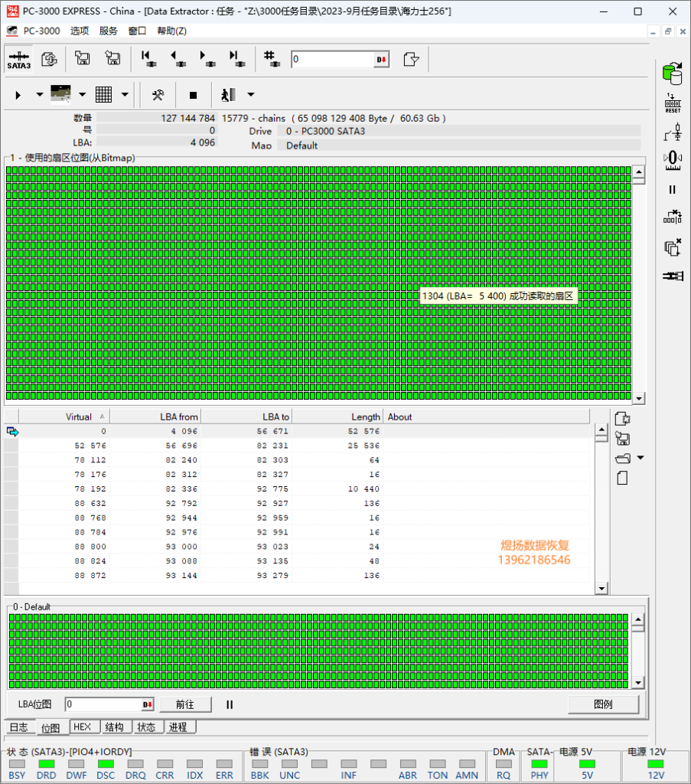Screen dimensions: 691x784
Task: Click pause icon next to 前往 button
Action: tap(230, 704)
